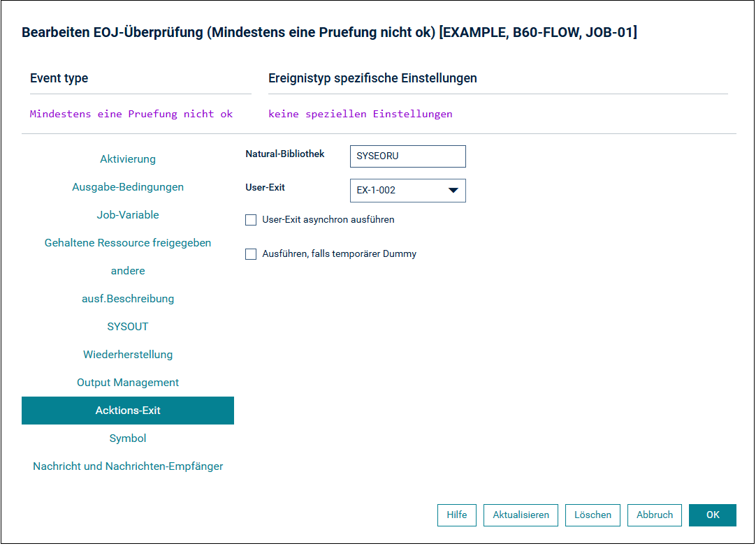This screenshot has width=756, height=546.
Task: Open the Ausgabe-Bedingungen tab
Action: [128, 187]
